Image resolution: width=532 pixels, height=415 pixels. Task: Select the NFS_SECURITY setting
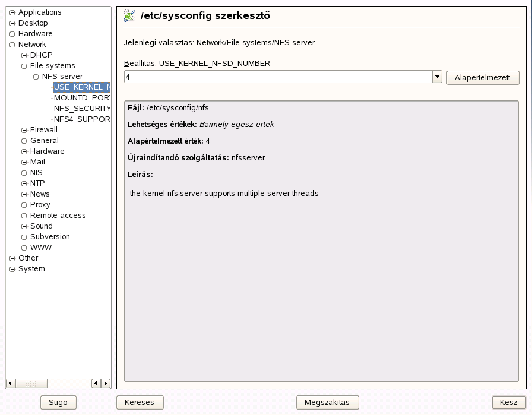82,108
